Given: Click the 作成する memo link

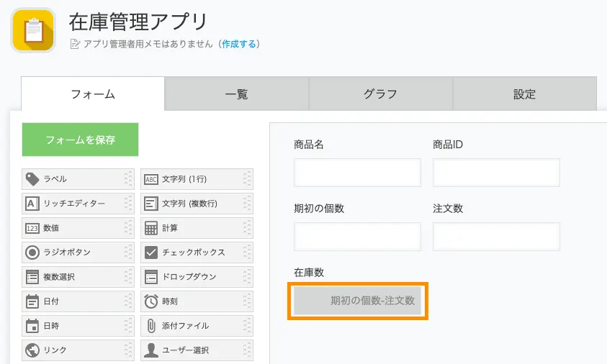Looking at the screenshot, I should point(239,44).
